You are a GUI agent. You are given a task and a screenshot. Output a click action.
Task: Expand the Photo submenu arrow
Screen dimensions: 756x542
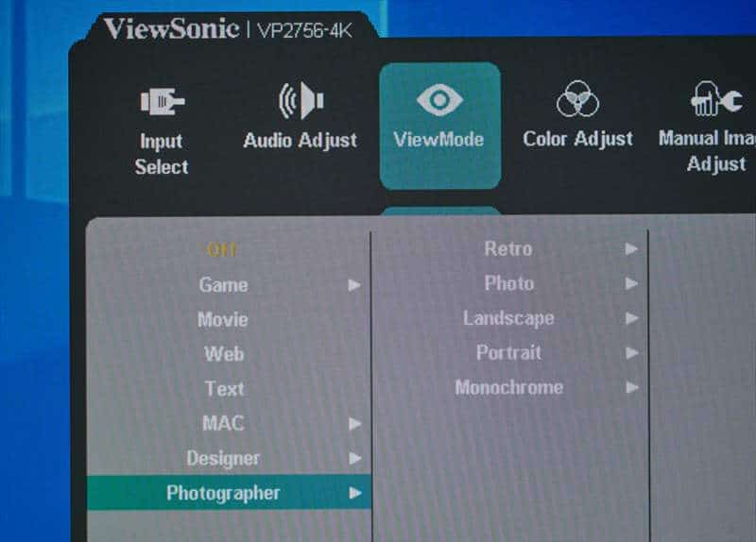tap(631, 284)
